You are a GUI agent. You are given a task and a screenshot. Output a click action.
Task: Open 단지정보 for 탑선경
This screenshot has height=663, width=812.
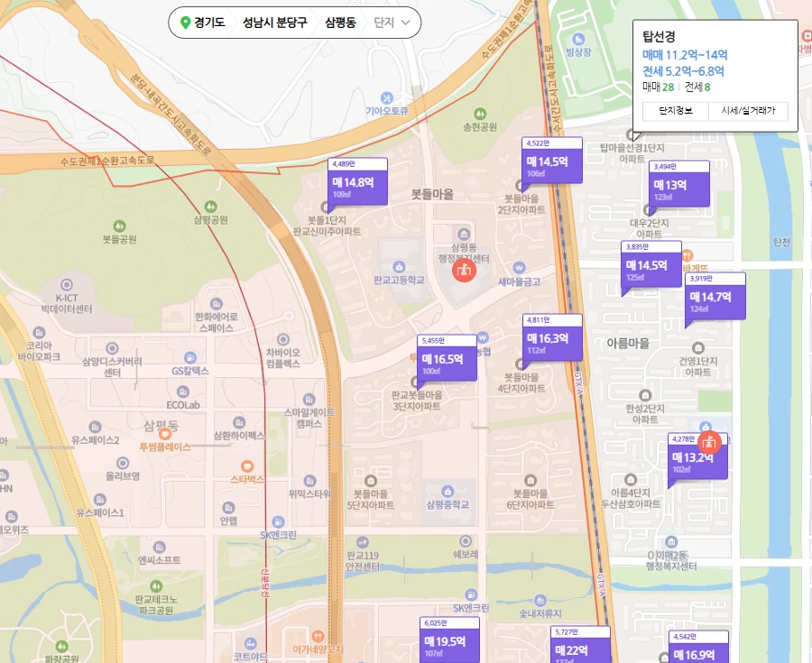[x=675, y=111]
